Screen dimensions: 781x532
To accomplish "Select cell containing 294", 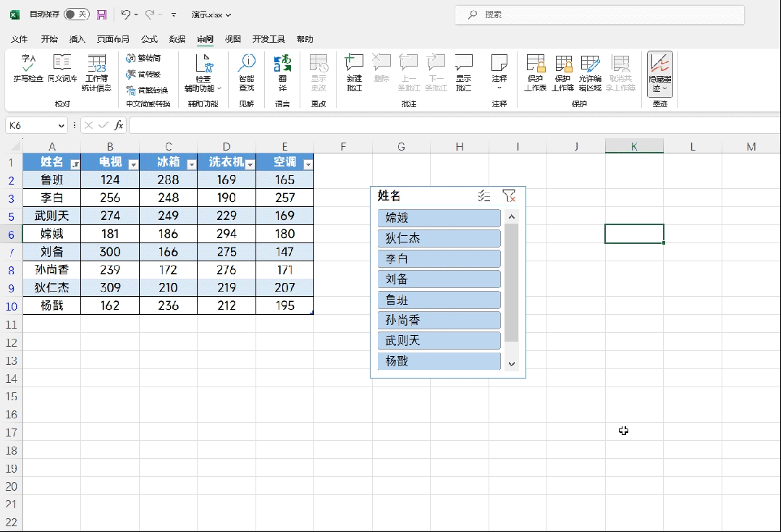I will (227, 234).
